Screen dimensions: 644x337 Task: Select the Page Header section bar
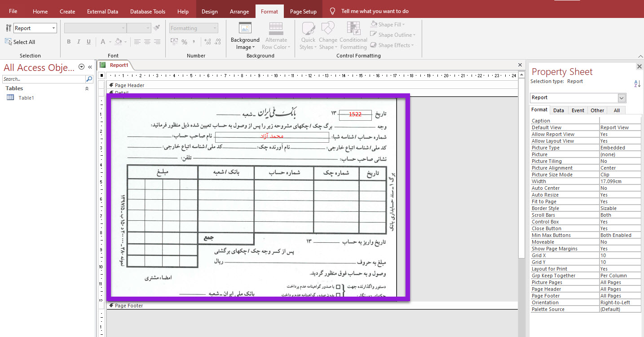312,85
